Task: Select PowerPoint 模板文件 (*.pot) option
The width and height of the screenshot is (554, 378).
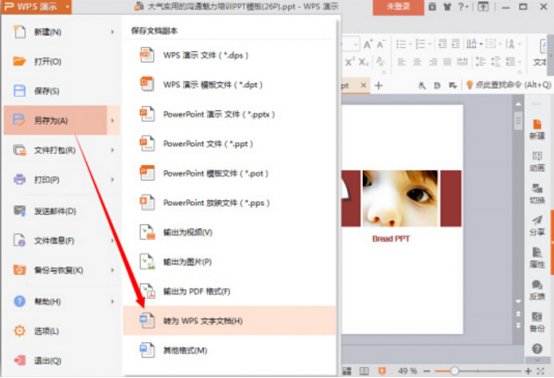Action: [x=229, y=173]
